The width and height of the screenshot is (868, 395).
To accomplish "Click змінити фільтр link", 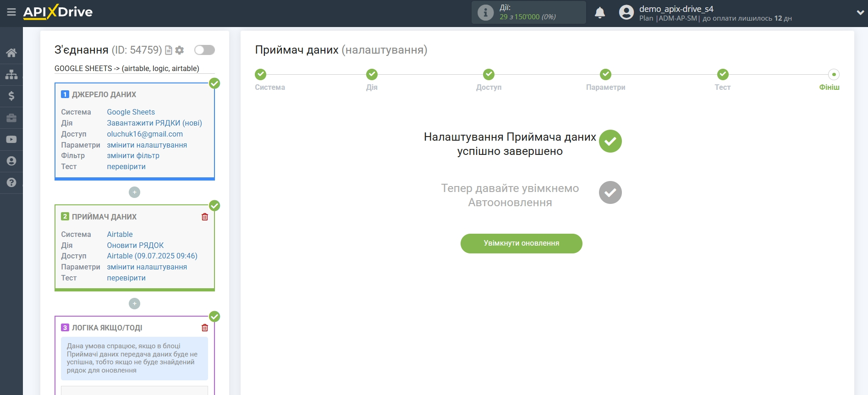I will coord(133,155).
